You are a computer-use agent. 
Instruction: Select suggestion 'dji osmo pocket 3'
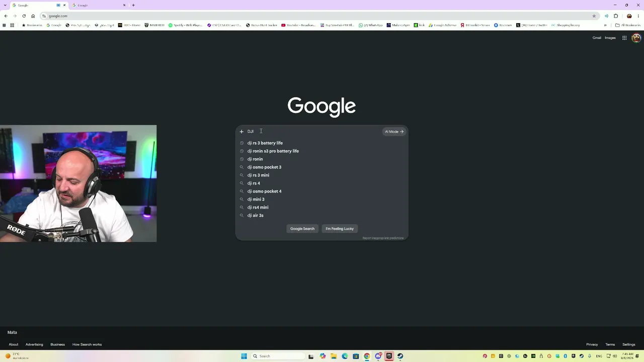pos(322,167)
